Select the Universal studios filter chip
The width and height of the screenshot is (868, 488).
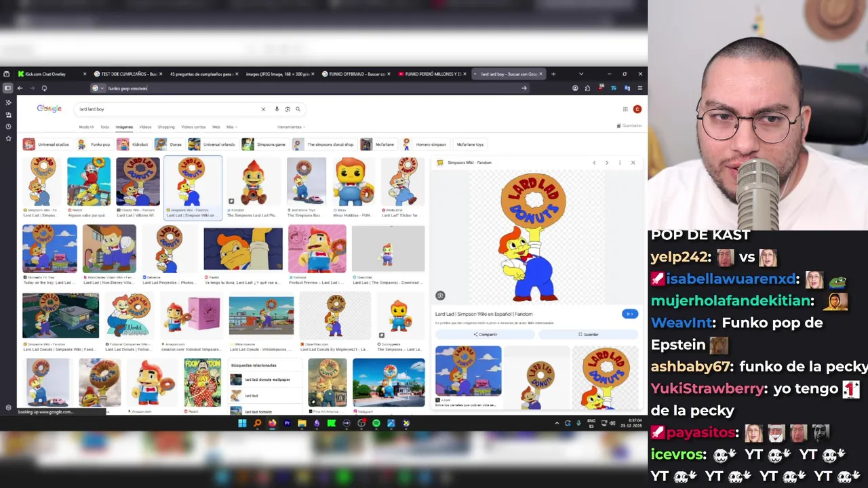click(47, 144)
